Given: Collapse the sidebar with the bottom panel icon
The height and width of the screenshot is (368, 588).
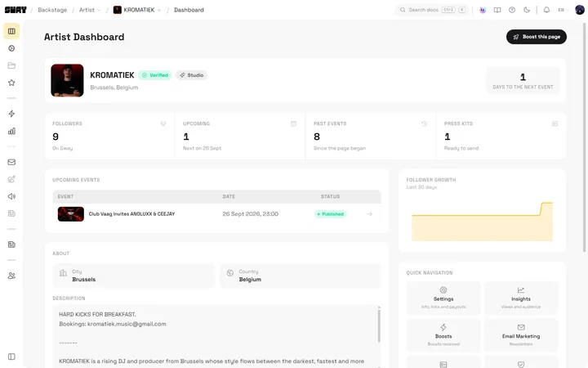Looking at the screenshot, I should click(x=11, y=357).
